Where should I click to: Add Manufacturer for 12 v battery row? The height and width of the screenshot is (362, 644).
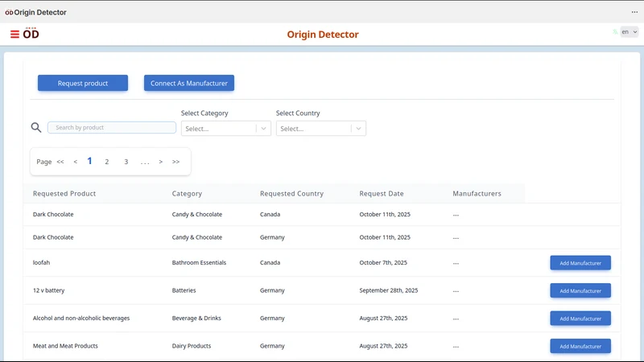point(580,290)
